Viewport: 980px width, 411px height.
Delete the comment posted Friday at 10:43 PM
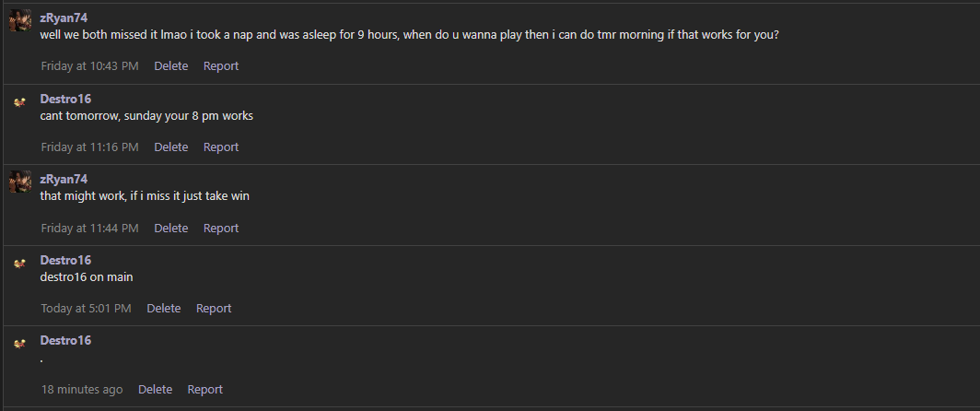(x=170, y=65)
